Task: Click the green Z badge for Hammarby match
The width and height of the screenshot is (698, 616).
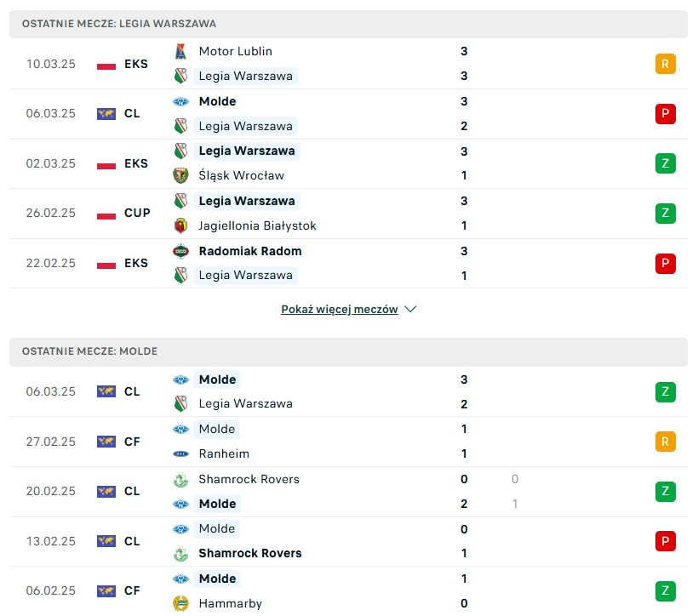Action: point(665,591)
